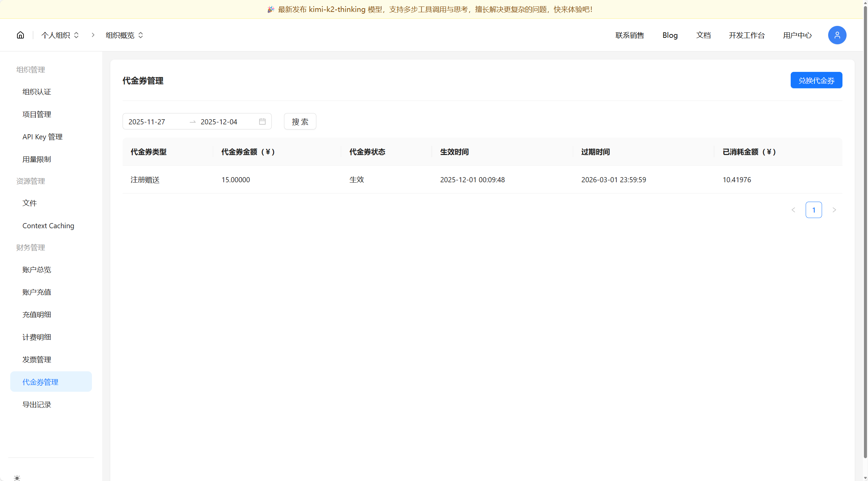Go to next page using the right pagination arrow
Screen dimensions: 868x481
(x=834, y=210)
